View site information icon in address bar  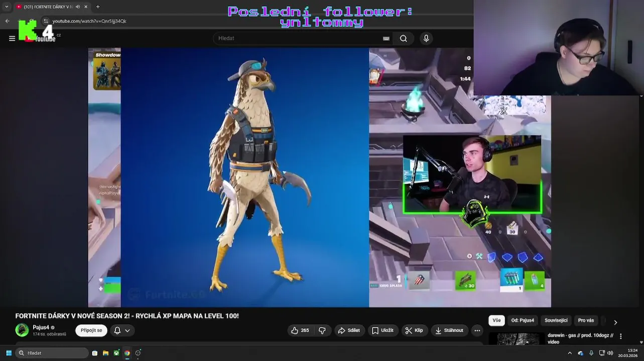point(46,21)
